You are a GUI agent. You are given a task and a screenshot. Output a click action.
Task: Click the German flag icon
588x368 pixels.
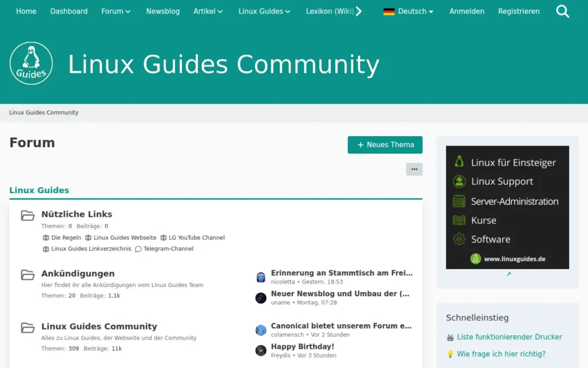pos(389,11)
